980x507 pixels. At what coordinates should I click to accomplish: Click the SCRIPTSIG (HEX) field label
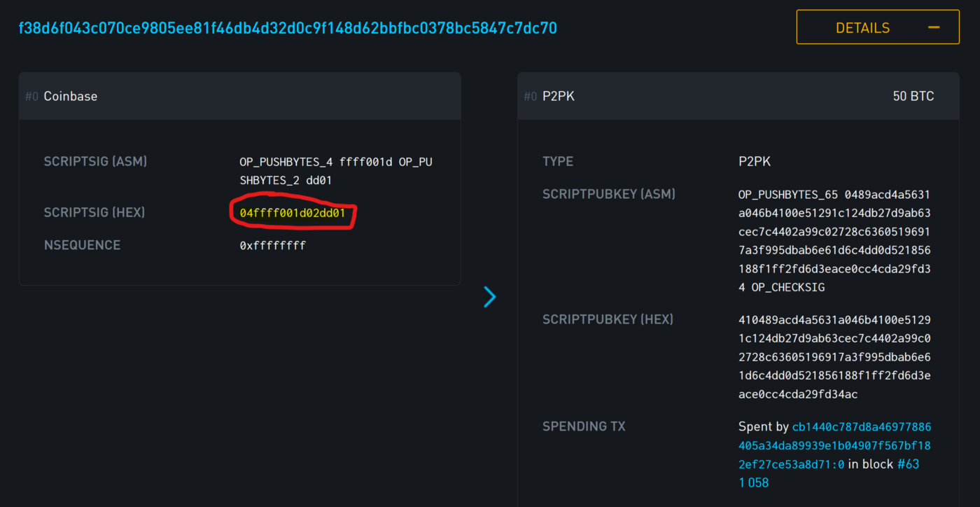[x=94, y=212]
